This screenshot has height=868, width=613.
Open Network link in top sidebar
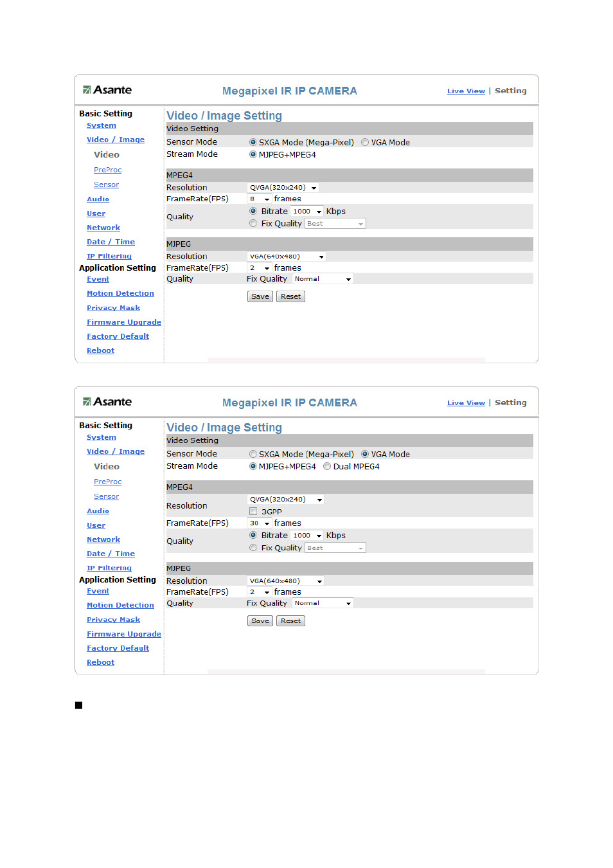click(x=103, y=228)
